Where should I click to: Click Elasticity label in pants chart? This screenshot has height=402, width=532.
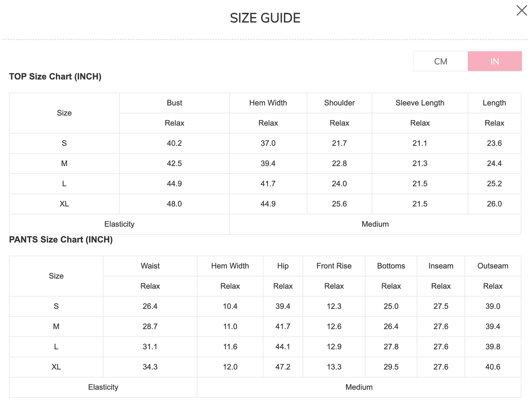click(x=103, y=387)
